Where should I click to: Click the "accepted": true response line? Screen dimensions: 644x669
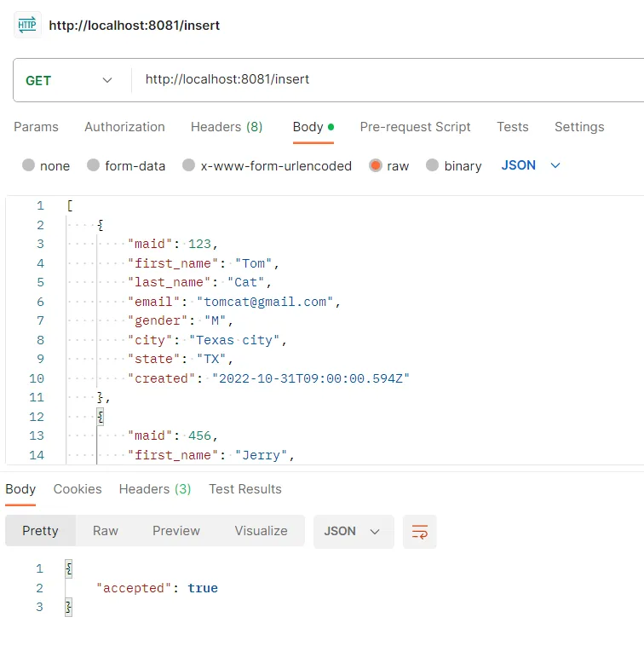coord(157,588)
